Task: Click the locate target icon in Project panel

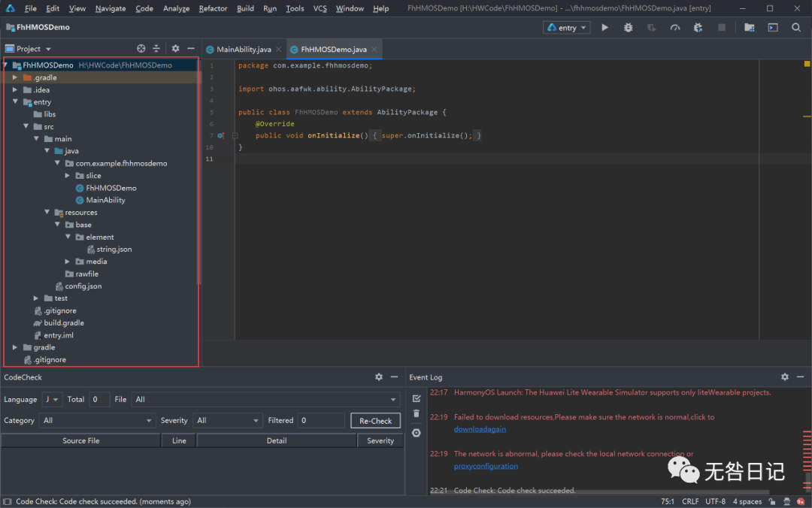Action: coord(141,49)
